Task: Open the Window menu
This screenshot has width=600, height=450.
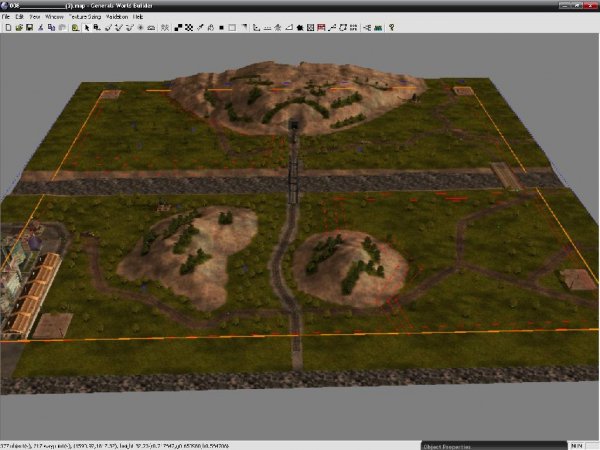Action: 54,17
